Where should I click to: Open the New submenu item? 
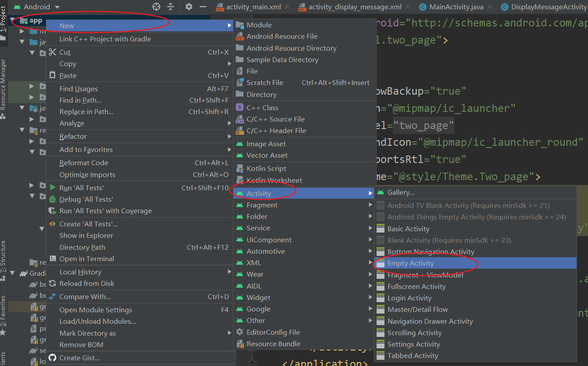[140, 26]
